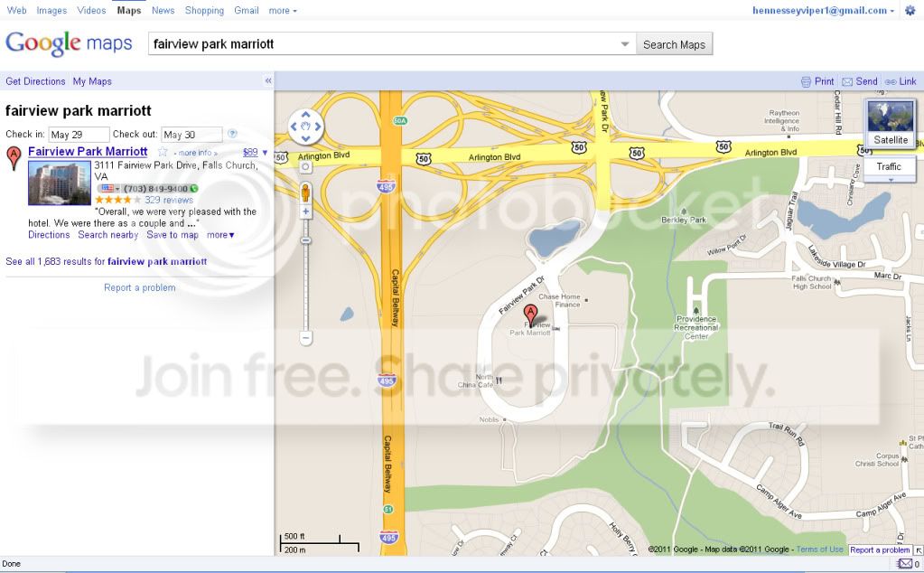
Task: Click Save to map link
Action: coord(173,235)
